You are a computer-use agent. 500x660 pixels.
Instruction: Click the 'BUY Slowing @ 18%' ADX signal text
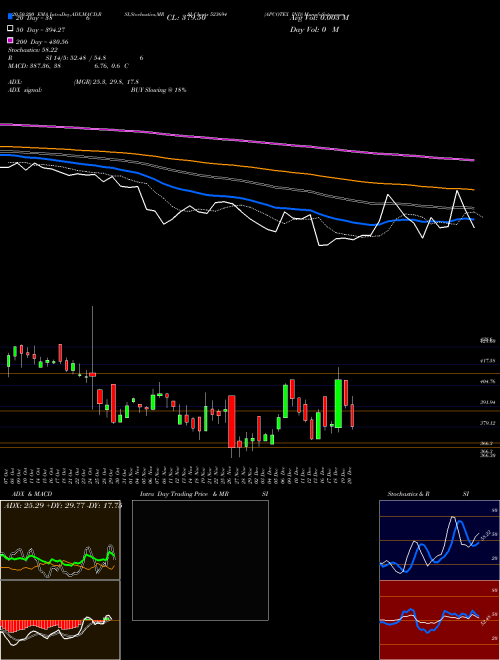tap(158, 90)
